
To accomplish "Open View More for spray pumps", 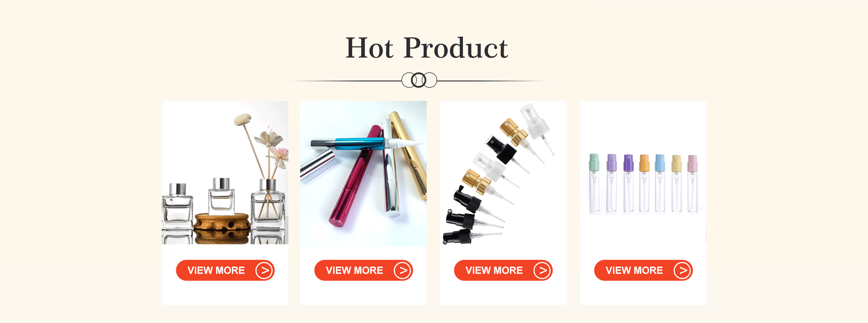I will (x=503, y=271).
